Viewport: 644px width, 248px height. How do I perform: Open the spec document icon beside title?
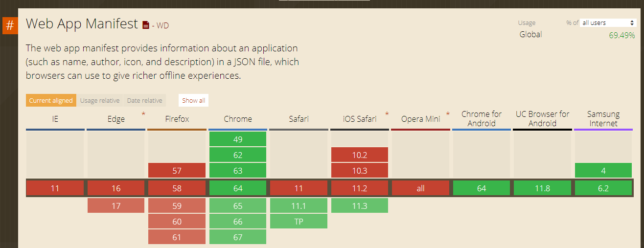pos(146,25)
